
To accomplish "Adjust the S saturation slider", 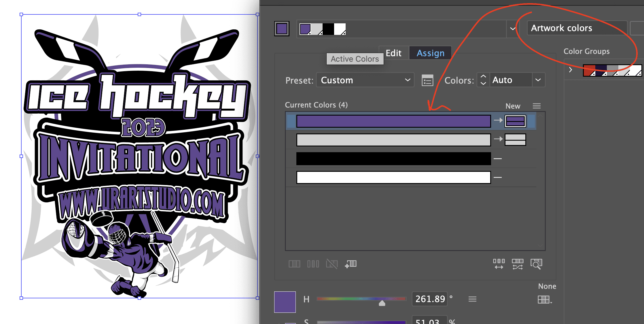I will 361,322.
